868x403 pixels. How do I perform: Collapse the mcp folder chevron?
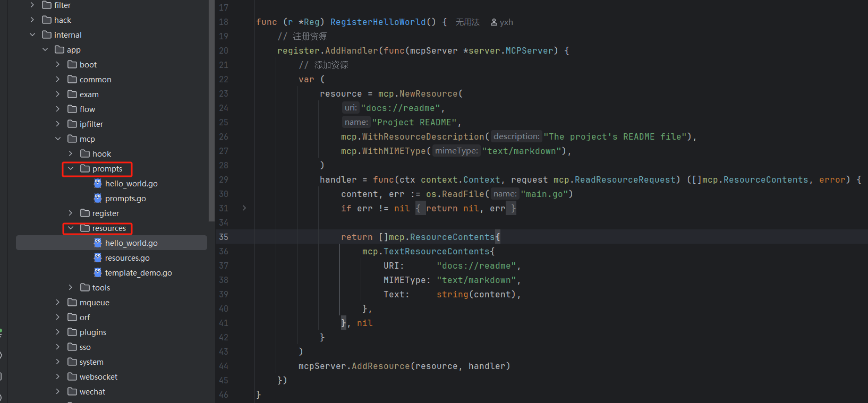coord(58,139)
